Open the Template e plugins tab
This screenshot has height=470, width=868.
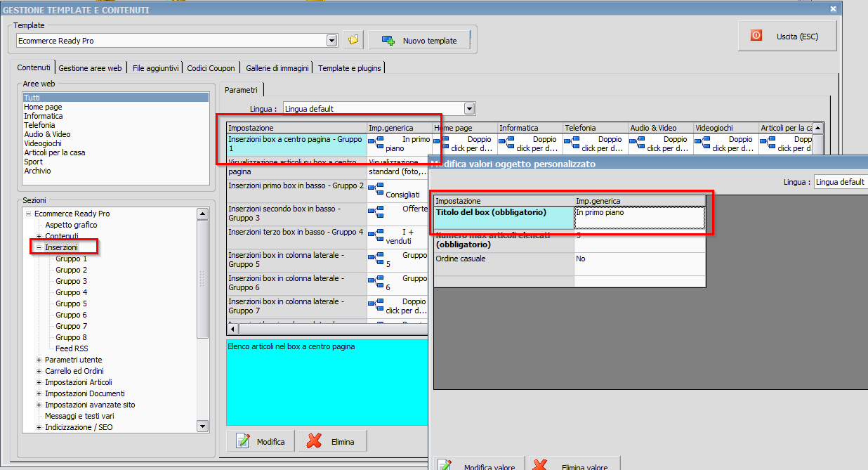tap(349, 68)
